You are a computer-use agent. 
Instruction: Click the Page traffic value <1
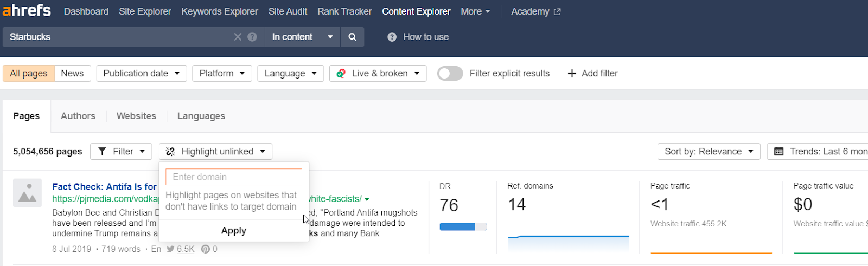[x=660, y=205]
